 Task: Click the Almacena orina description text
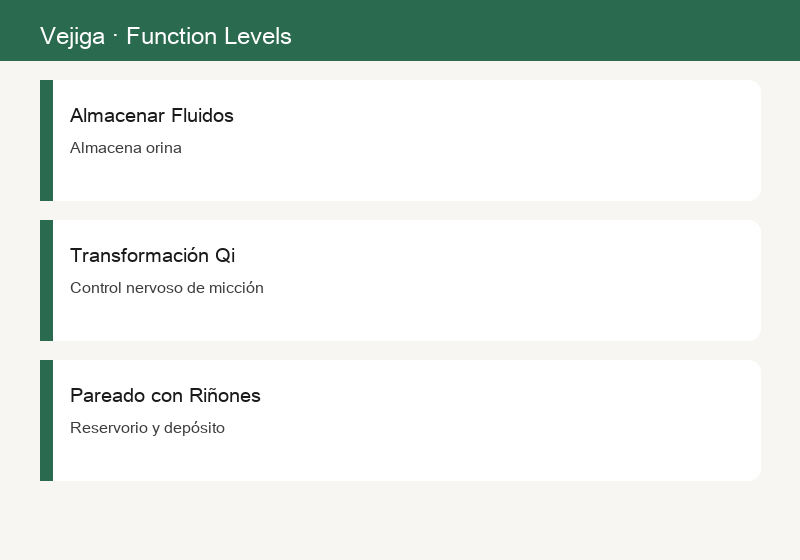126,147
